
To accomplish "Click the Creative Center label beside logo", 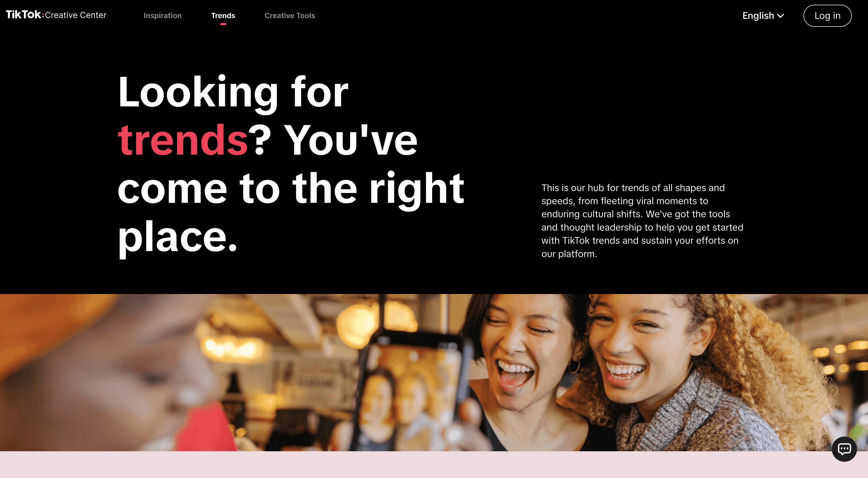I will tap(75, 15).
